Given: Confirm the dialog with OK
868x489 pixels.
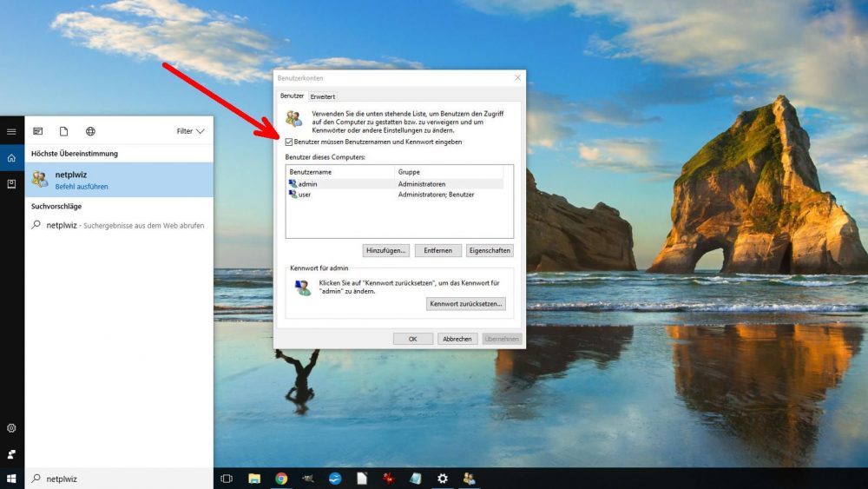Looking at the screenshot, I should [x=412, y=339].
